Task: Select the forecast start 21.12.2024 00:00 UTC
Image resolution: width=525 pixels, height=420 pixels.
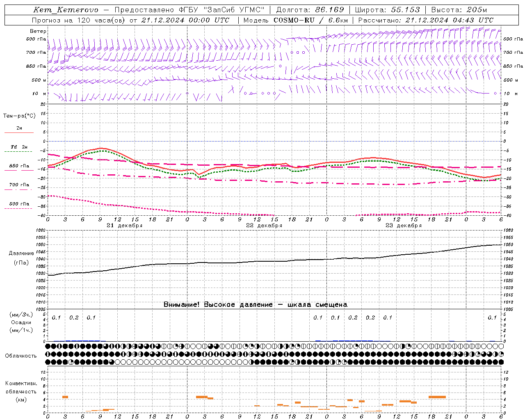Action: tap(185, 20)
